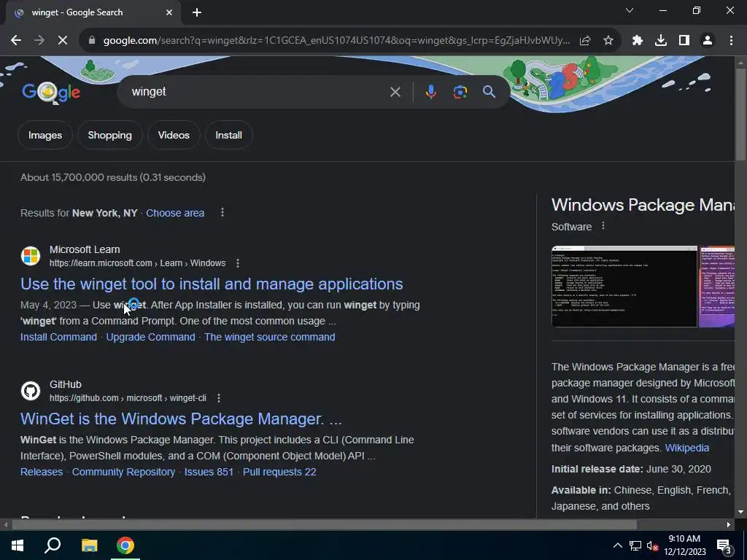Open the Windows Start menu
The image size is (747, 560).
(18, 545)
